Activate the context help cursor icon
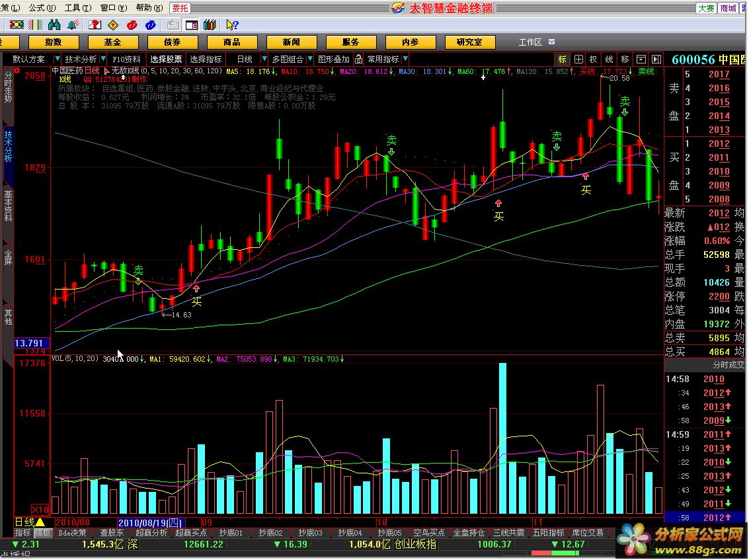Viewport: 749px width, 560px height. [x=232, y=25]
